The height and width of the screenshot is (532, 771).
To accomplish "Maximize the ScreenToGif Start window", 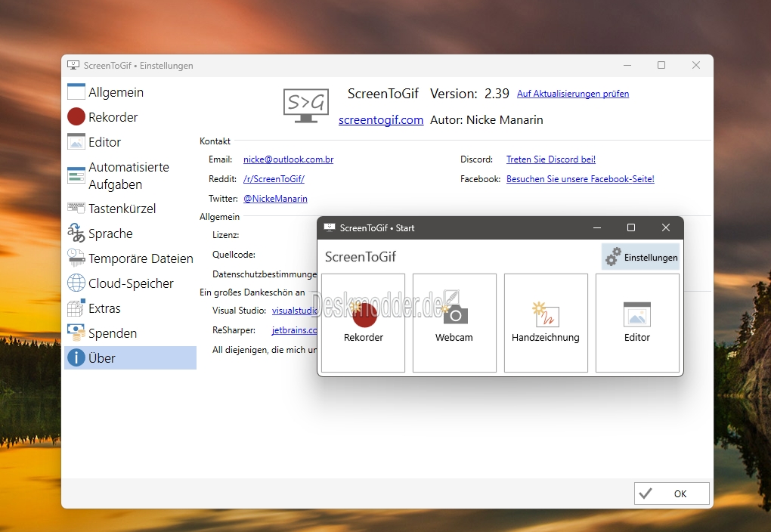I will click(631, 227).
